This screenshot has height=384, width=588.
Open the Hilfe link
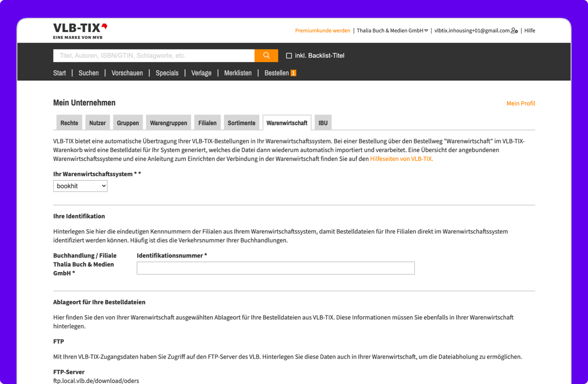click(530, 30)
